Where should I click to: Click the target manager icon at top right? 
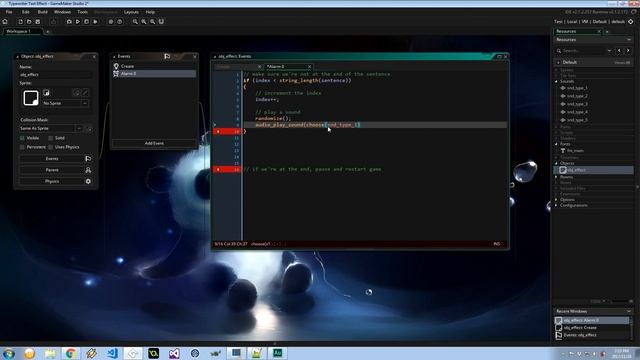pyautogui.click(x=631, y=21)
